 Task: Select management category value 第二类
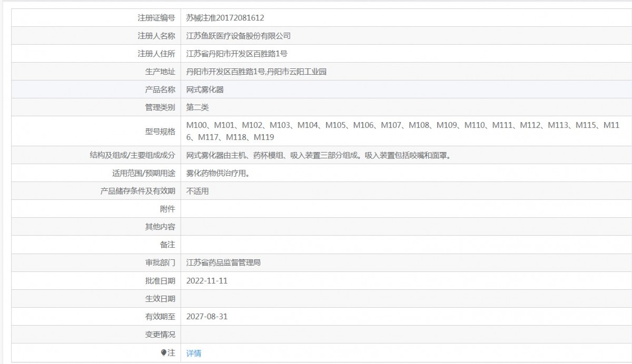coord(197,107)
